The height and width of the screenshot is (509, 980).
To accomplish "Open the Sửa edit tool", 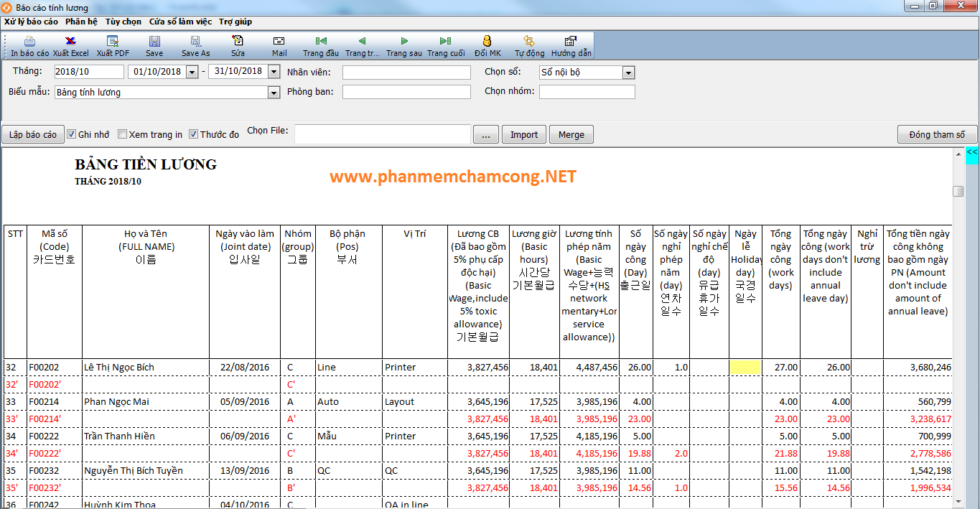I will [x=238, y=42].
